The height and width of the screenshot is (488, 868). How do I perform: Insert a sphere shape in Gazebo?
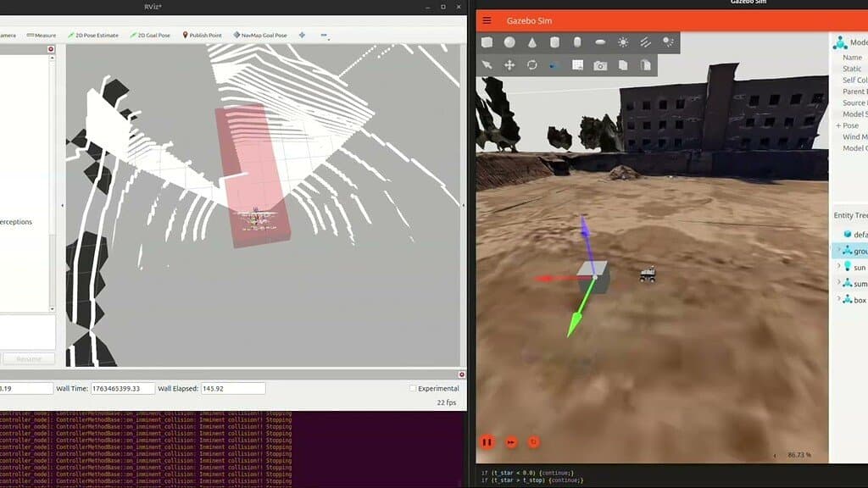point(509,42)
